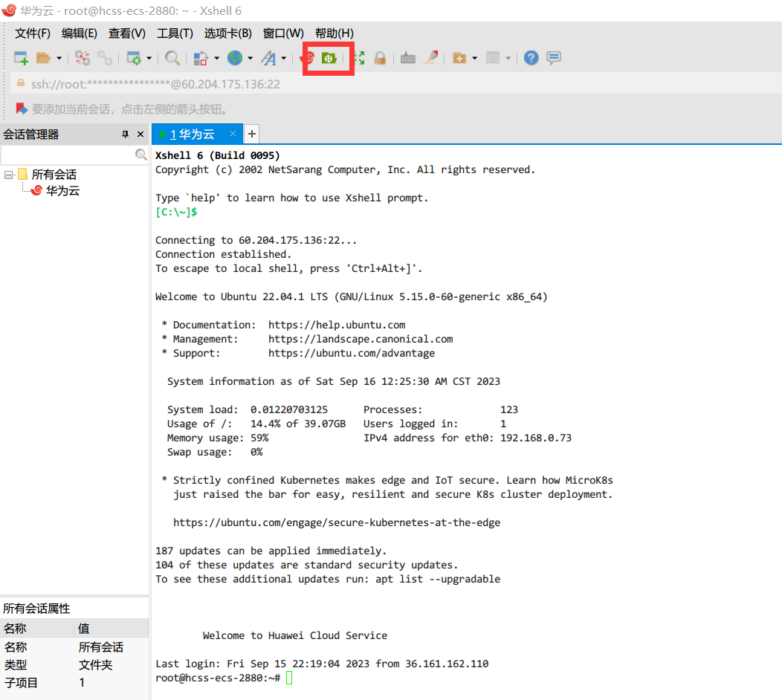Add a new tab with plus button
Viewport: 782px width, 700px height.
[x=252, y=134]
